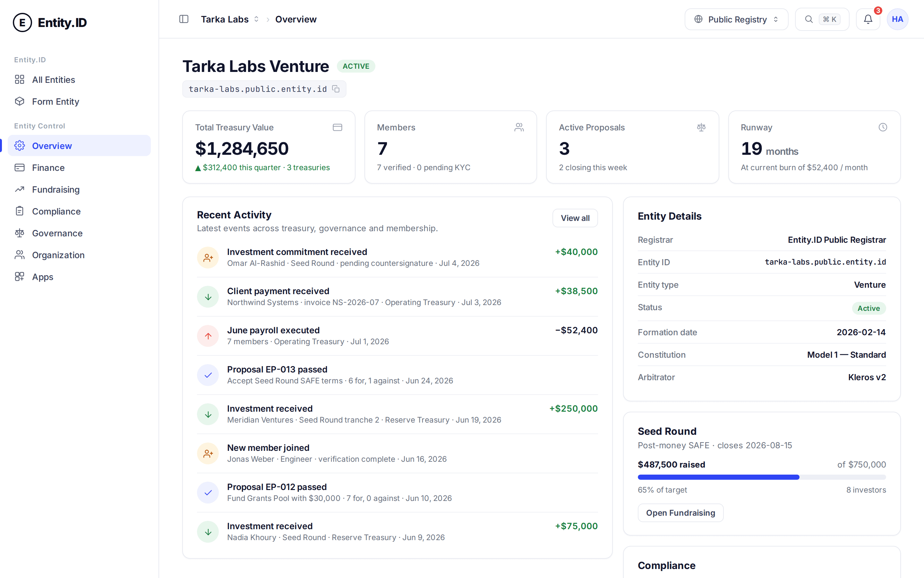Image resolution: width=924 pixels, height=578 pixels.
Task: Toggle the sidebar panel icon
Action: pyautogui.click(x=184, y=19)
